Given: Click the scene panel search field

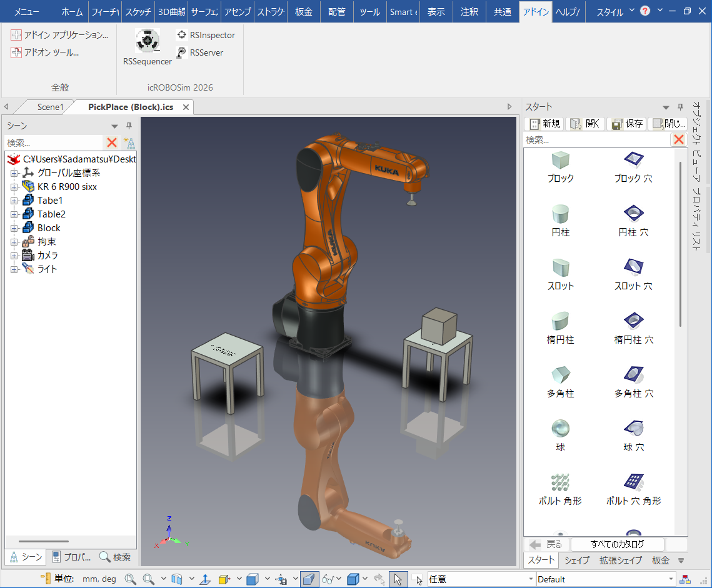Looking at the screenshot, I should pyautogui.click(x=54, y=142).
